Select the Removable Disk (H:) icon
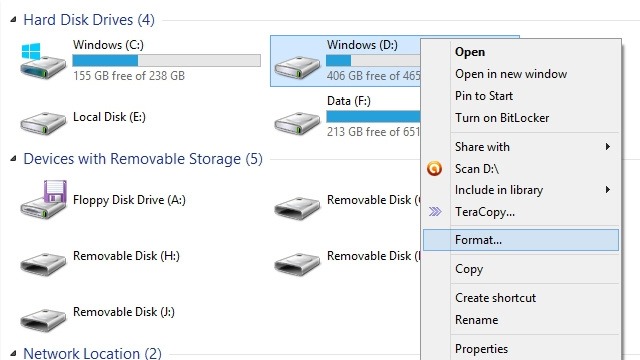Screen dimensions: 640x360 (x=43, y=263)
